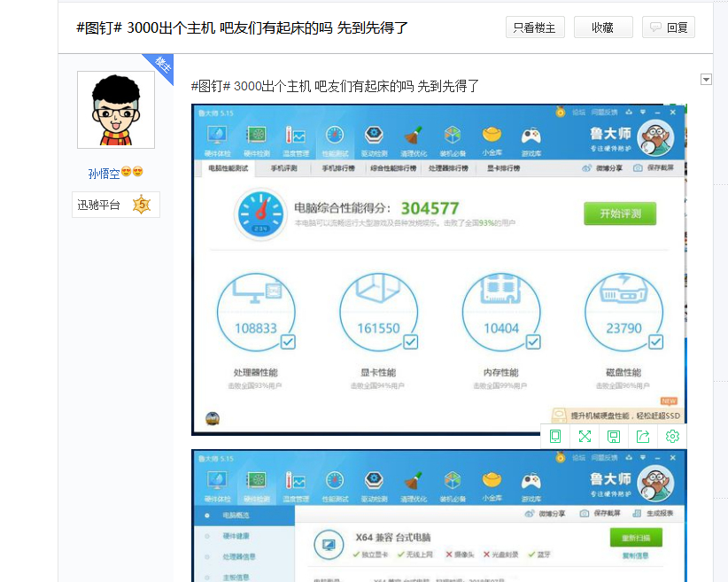Toggle the 磁盘性能 checkbox (23790)
This screenshot has height=582, width=728.
click(x=656, y=342)
